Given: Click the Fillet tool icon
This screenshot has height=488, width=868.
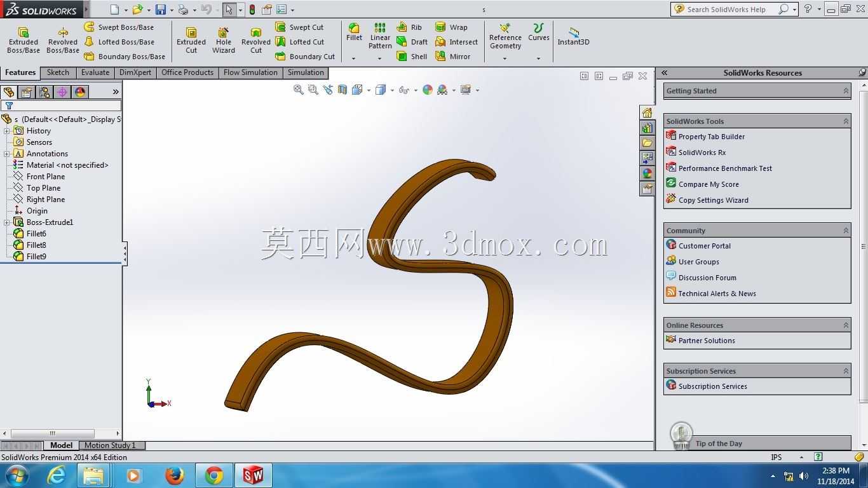Looking at the screenshot, I should pos(354,32).
